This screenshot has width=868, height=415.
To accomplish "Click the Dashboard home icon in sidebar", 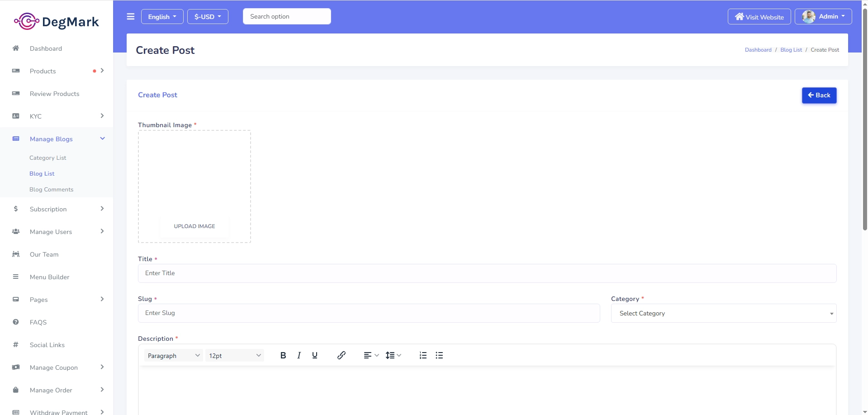I will (16, 48).
